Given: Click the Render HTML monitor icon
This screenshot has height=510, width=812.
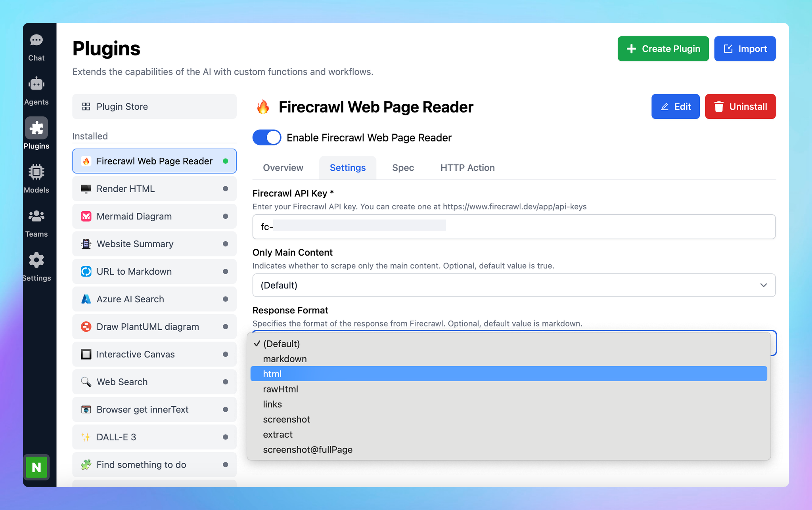Looking at the screenshot, I should coord(86,189).
